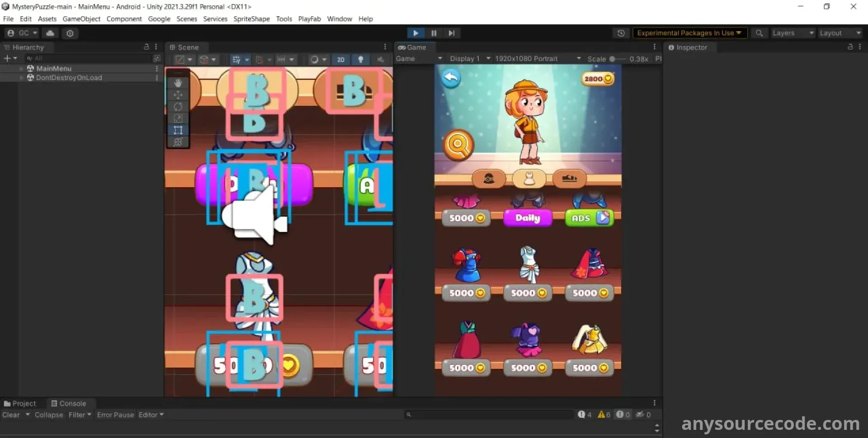868x438 pixels.
Task: Open the GameObject menu
Action: 81,19
